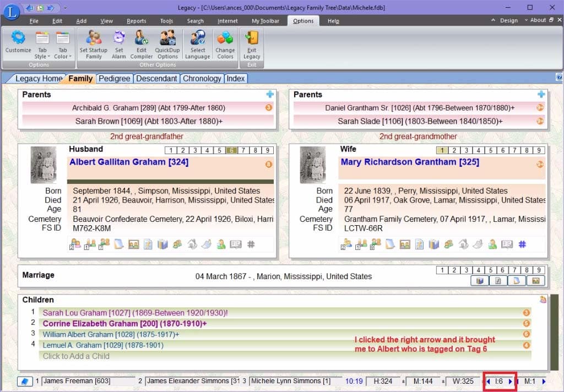Click the bookmark icon in the status bar
The width and height of the screenshot is (564, 392).
pos(24,381)
